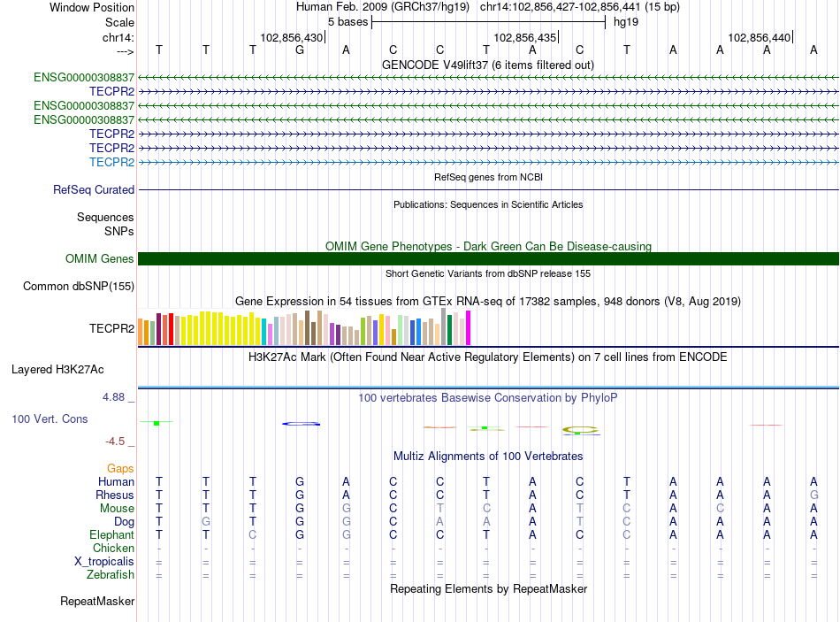Click the Chicken species label
Image resolution: width=840 pixels, height=622 pixels.
113,548
